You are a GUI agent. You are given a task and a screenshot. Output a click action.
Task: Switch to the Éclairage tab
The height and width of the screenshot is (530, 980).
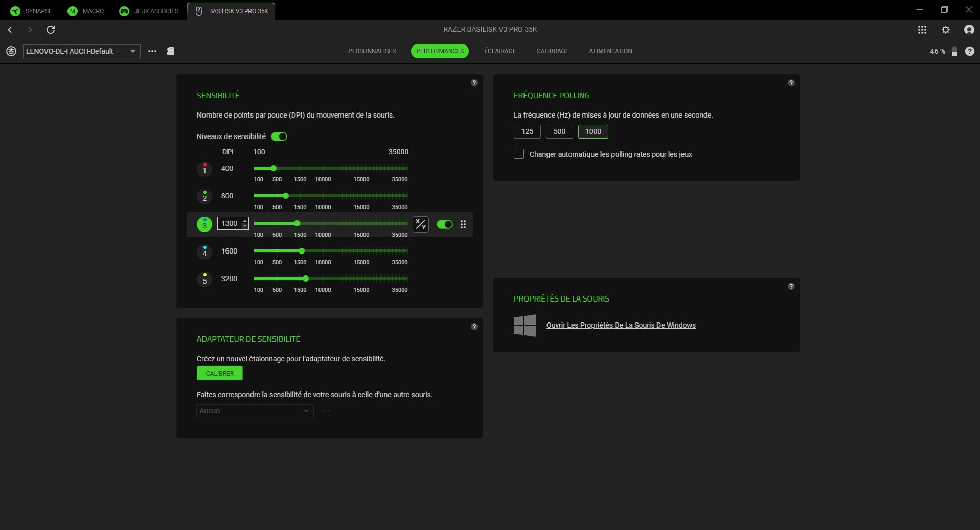500,51
